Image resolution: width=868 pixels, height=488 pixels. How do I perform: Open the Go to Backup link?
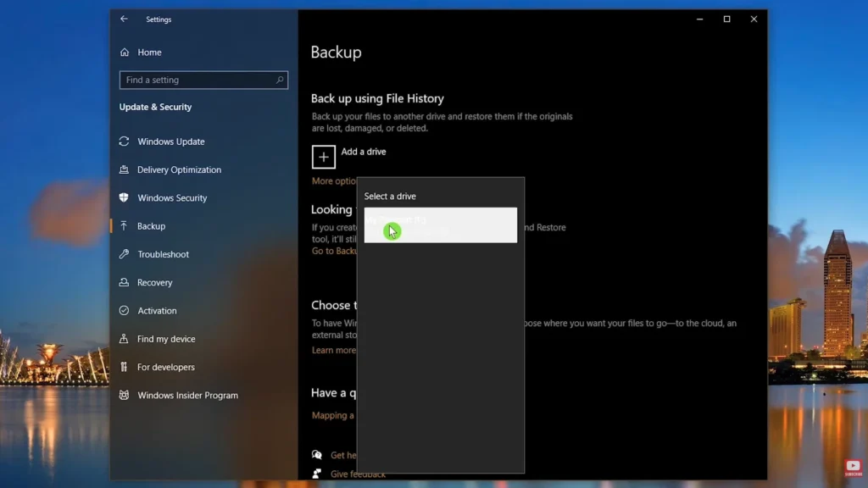334,251
